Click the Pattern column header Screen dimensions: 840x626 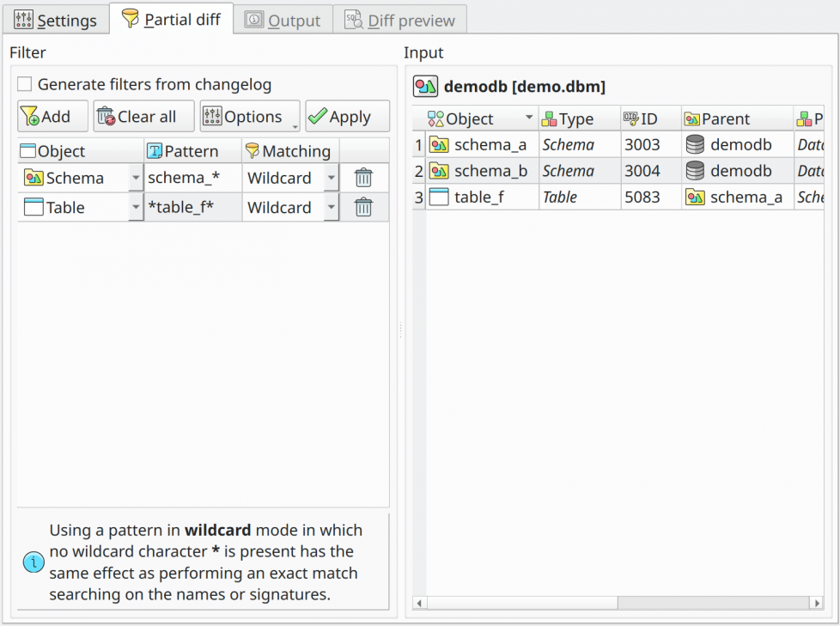193,151
